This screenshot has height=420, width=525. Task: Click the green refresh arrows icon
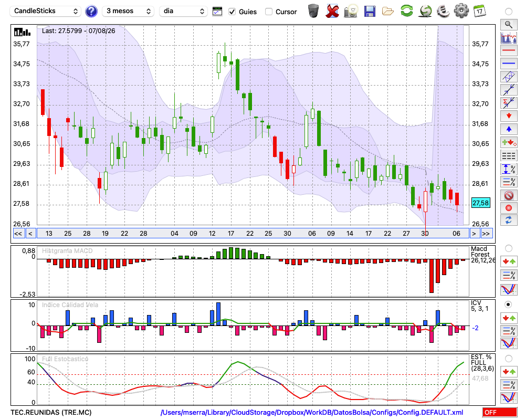pos(406,10)
